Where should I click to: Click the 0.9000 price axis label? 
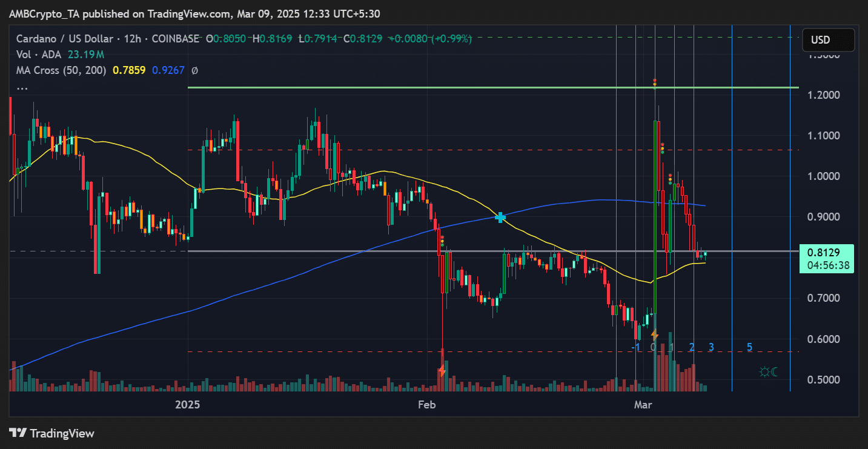point(825,217)
